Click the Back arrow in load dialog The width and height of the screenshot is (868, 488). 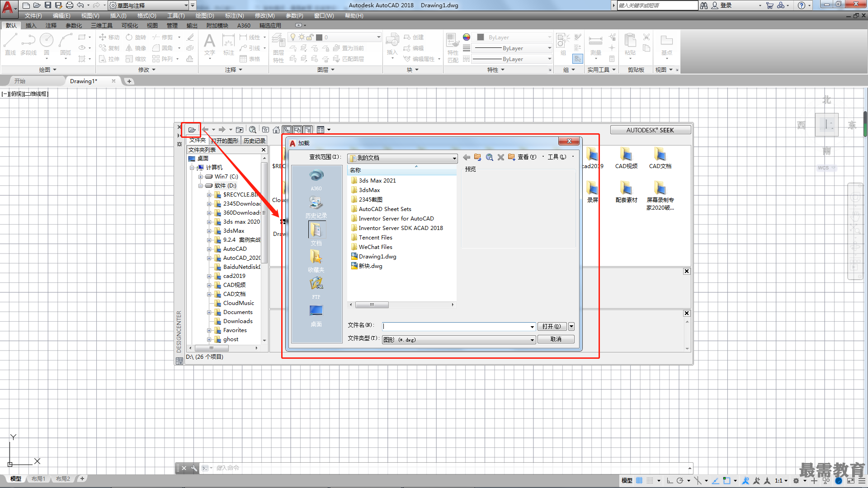(x=467, y=157)
